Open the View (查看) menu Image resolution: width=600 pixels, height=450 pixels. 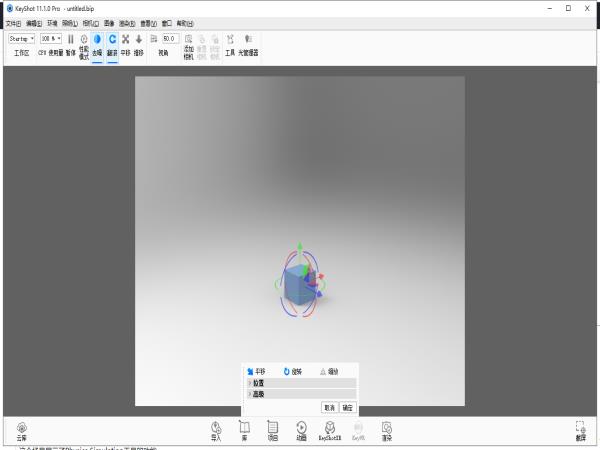[x=148, y=23]
